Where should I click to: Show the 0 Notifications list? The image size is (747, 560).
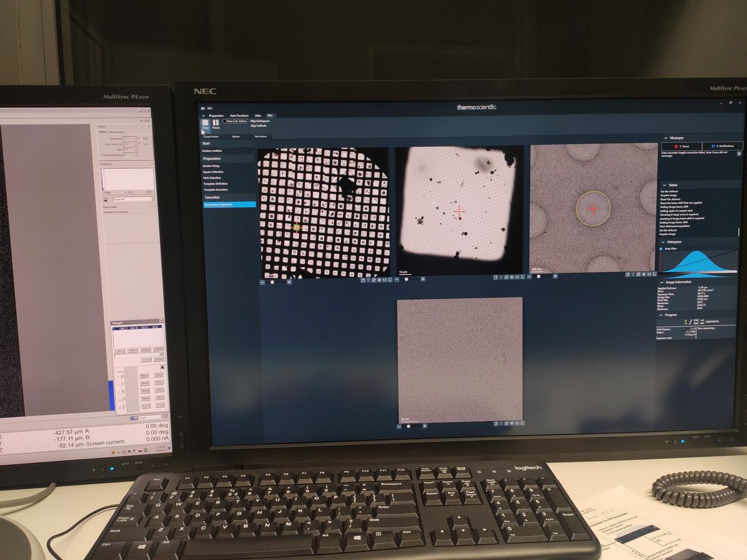tap(723, 146)
